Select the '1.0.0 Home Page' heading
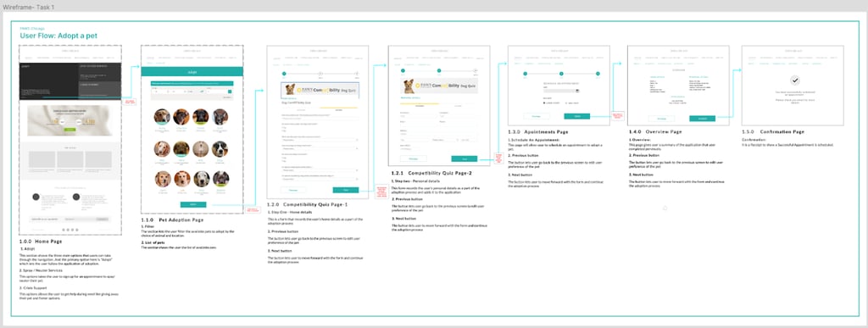868x328 pixels. [x=41, y=242]
